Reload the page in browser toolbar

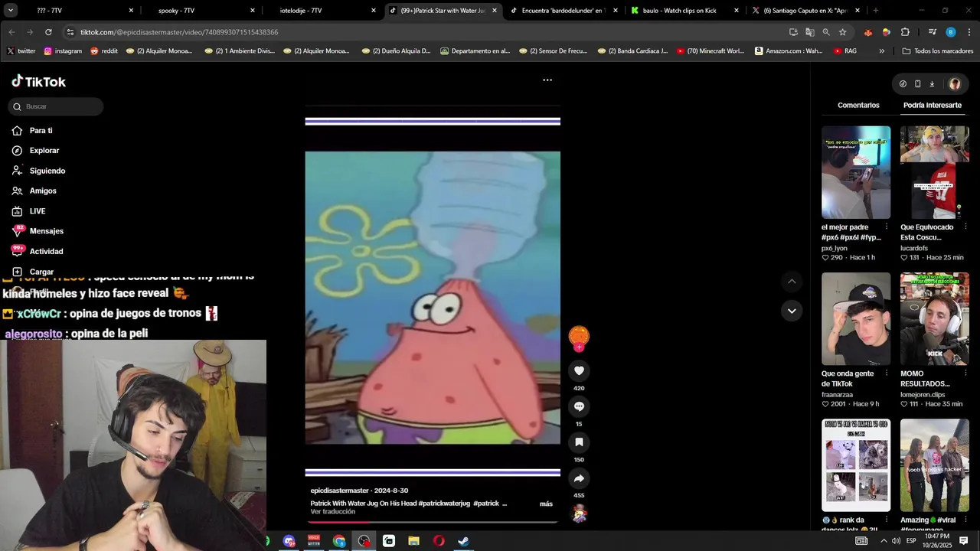pyautogui.click(x=48, y=32)
